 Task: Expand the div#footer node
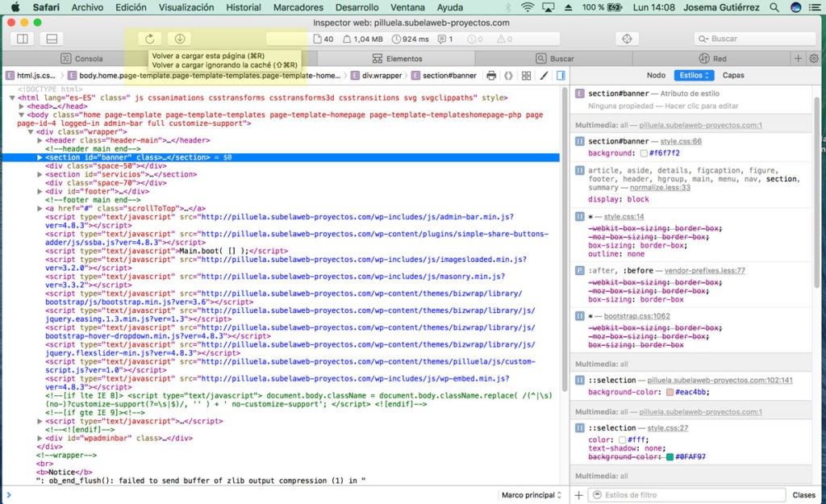(40, 192)
